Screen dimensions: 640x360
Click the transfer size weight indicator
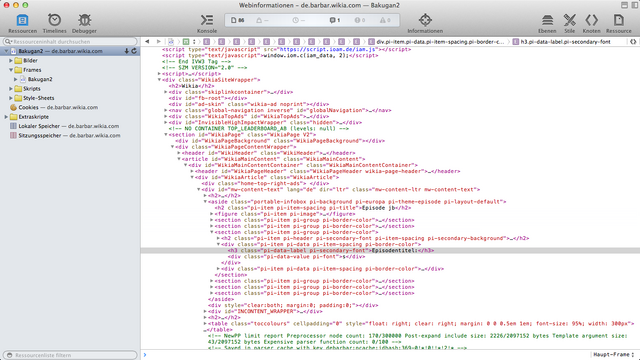pyautogui.click(x=262, y=20)
